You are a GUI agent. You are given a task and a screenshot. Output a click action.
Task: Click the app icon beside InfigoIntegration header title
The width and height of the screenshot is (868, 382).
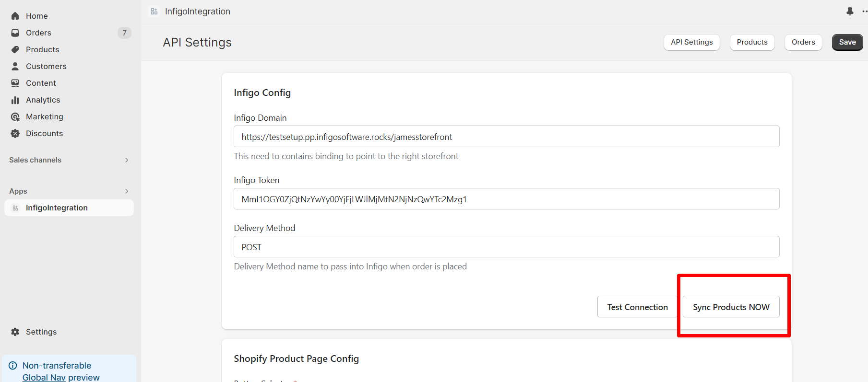(x=154, y=11)
